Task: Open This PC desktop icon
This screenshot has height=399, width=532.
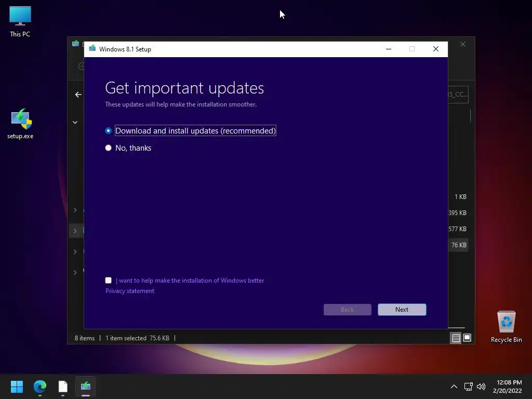Action: [x=20, y=21]
